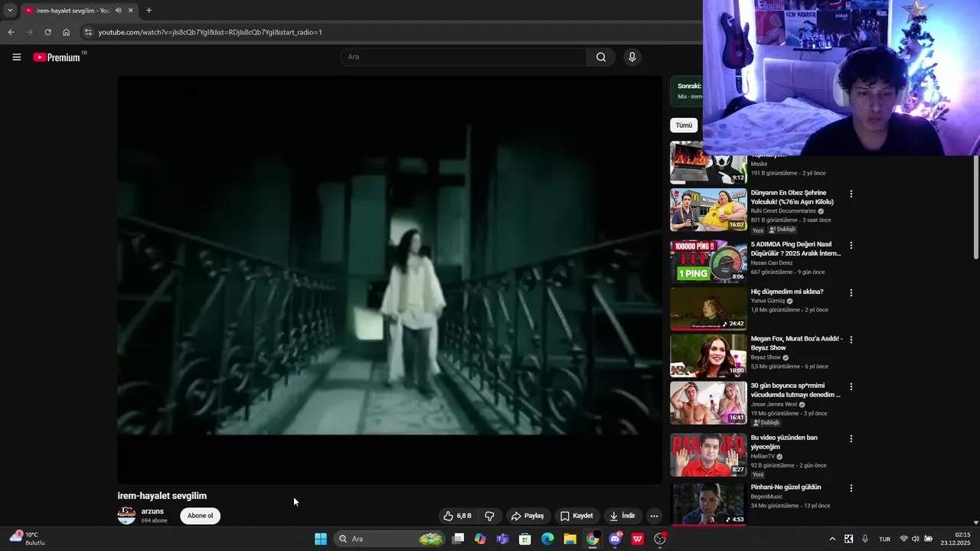Open Hasan Can Deniz channel name
This screenshot has height=551, width=980.
pyautogui.click(x=772, y=263)
